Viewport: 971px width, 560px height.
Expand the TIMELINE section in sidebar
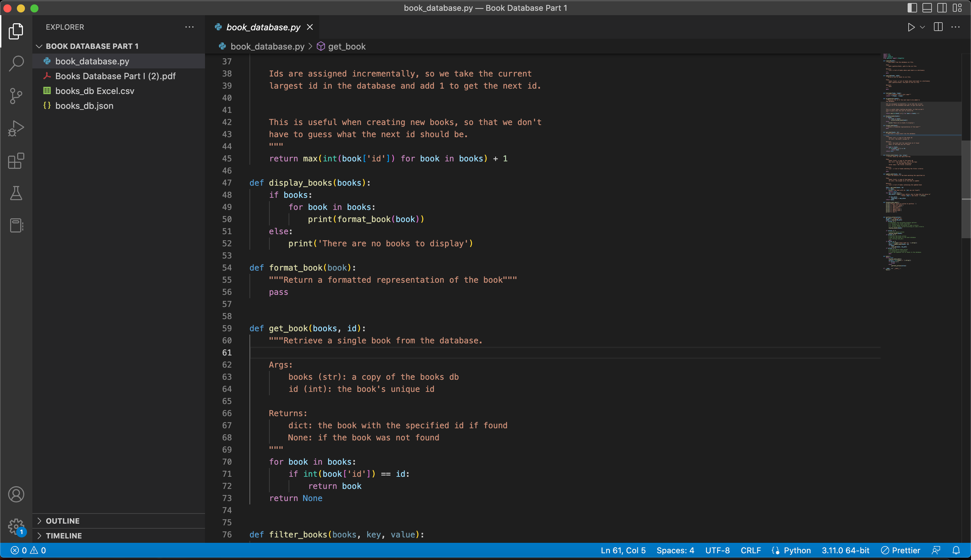pyautogui.click(x=63, y=535)
